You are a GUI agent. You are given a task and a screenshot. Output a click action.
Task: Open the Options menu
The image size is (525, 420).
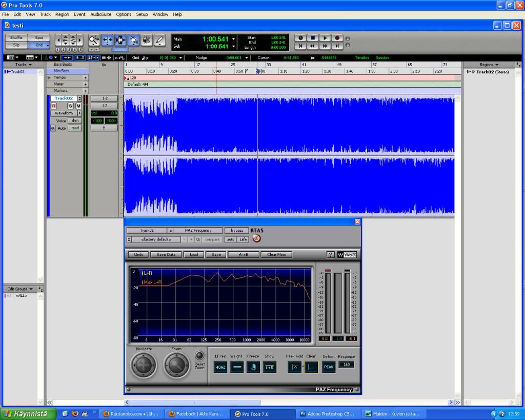124,14
